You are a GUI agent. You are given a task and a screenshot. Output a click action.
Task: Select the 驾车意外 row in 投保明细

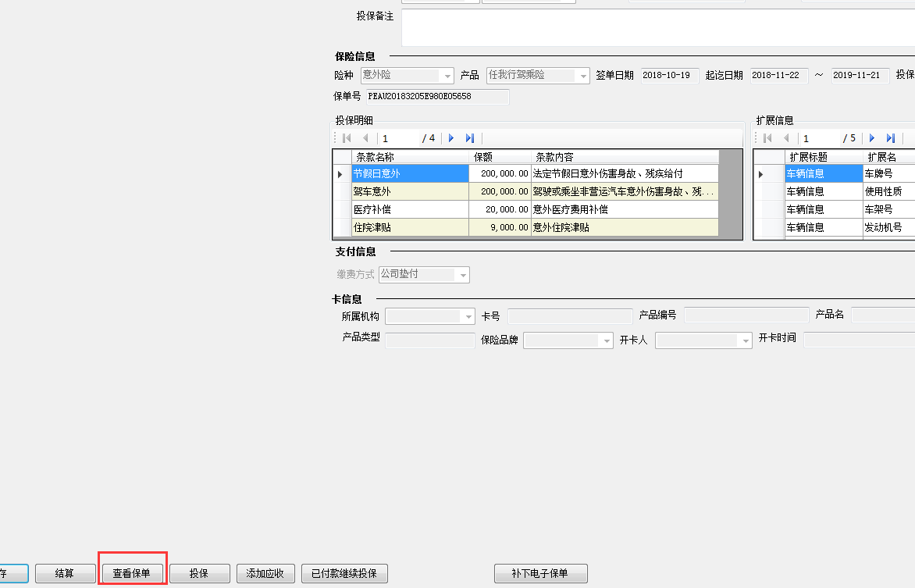[410, 191]
